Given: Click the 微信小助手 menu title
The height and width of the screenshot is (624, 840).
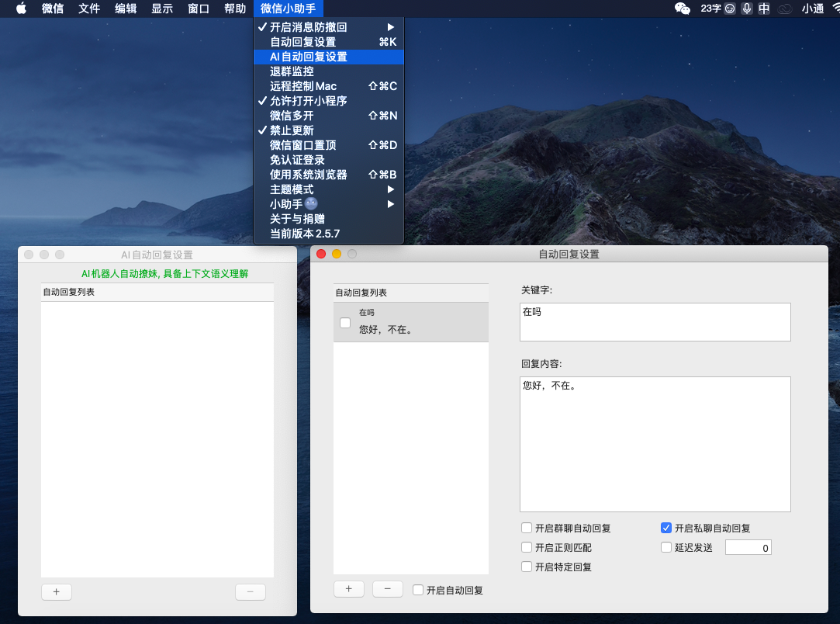Looking at the screenshot, I should click(289, 9).
